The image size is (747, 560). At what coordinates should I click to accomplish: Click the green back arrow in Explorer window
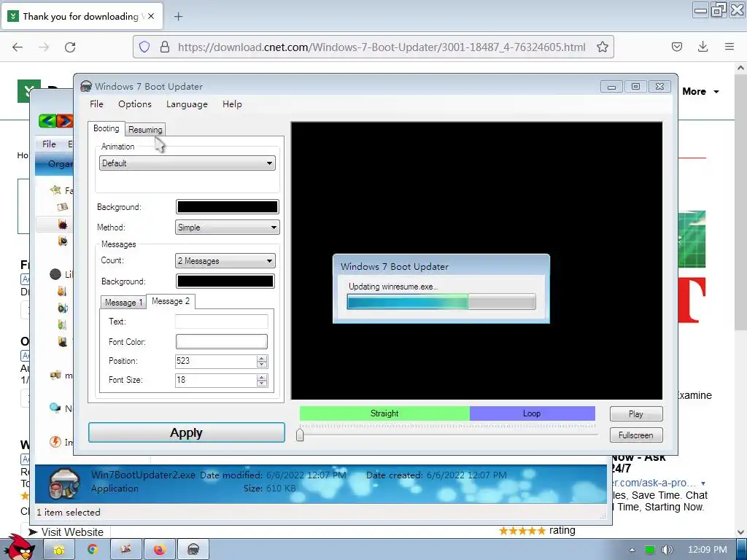click(x=47, y=121)
